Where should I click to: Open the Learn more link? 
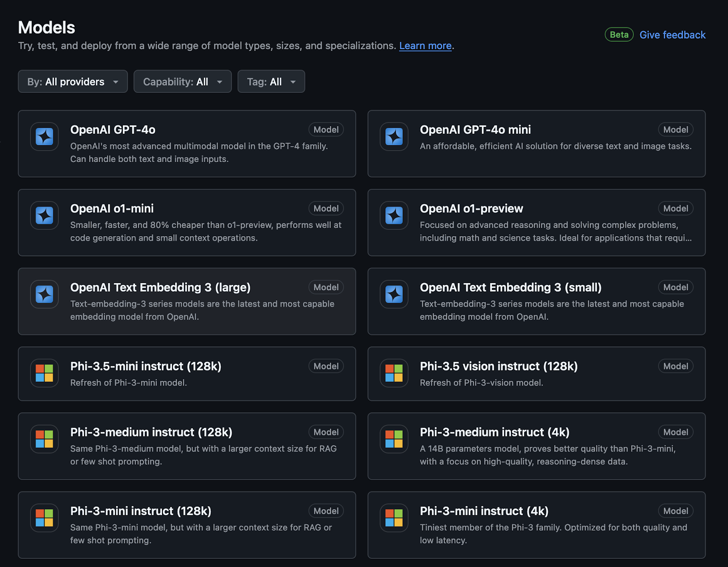pos(425,46)
